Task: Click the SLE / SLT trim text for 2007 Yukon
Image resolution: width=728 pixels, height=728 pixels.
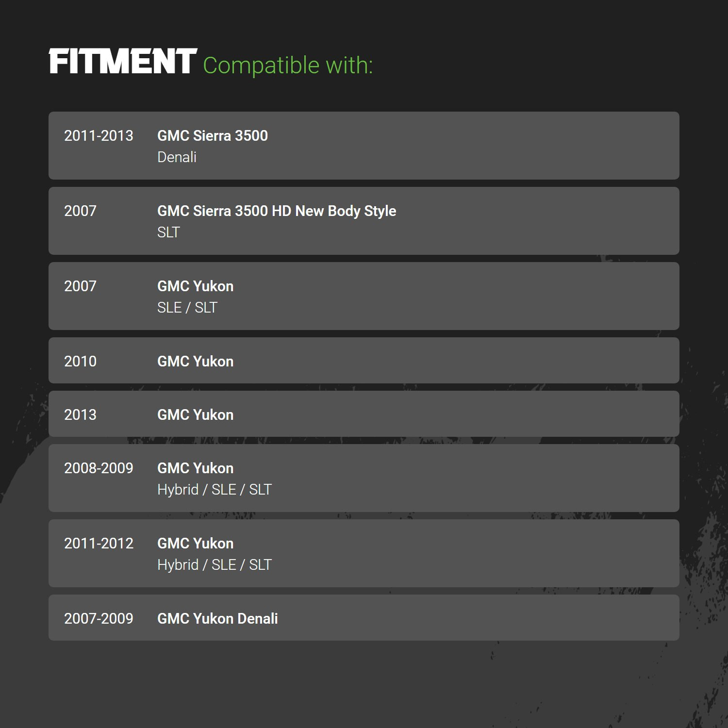Action: click(x=187, y=308)
